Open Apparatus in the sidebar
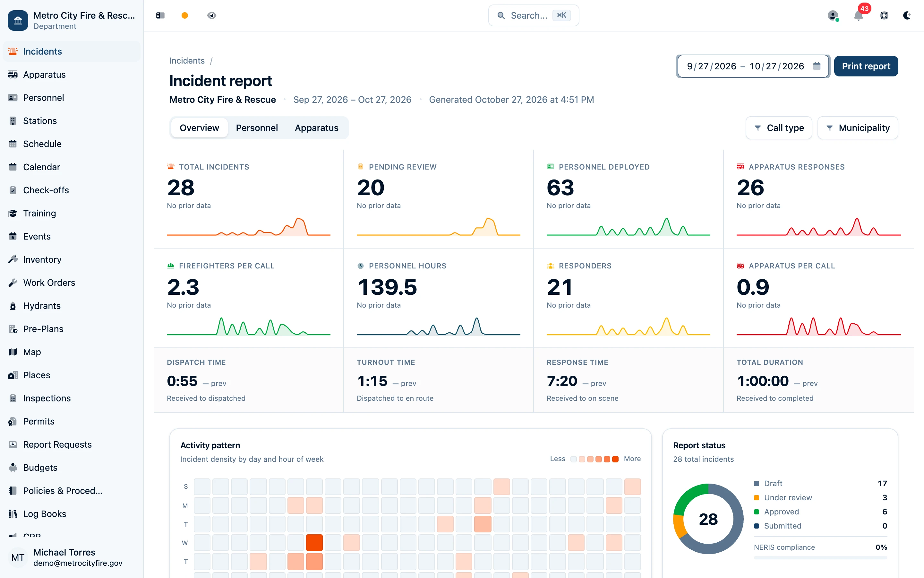The width and height of the screenshot is (924, 578). [72, 74]
